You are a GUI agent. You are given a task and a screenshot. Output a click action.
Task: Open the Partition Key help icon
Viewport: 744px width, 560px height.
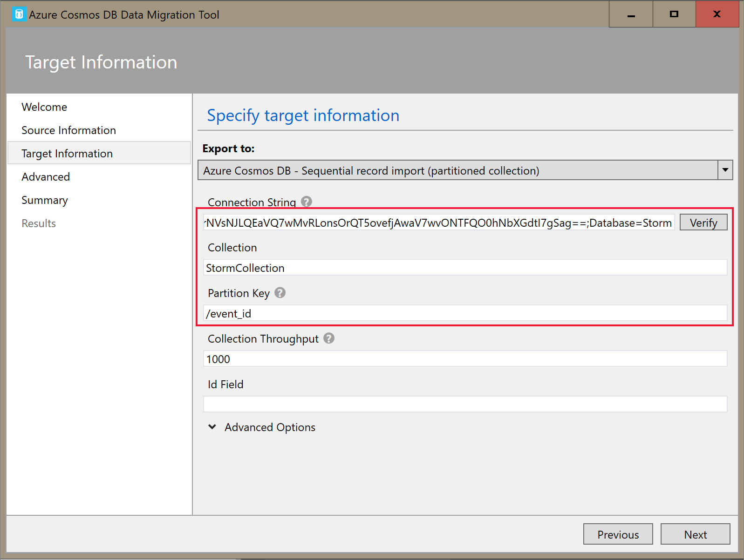(x=280, y=293)
